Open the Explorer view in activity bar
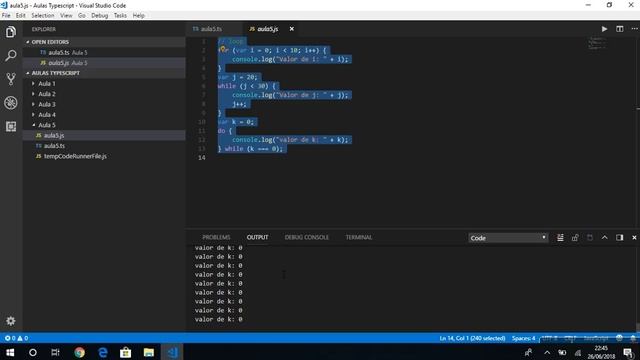Viewport: 640px width, 360px height. [11, 32]
